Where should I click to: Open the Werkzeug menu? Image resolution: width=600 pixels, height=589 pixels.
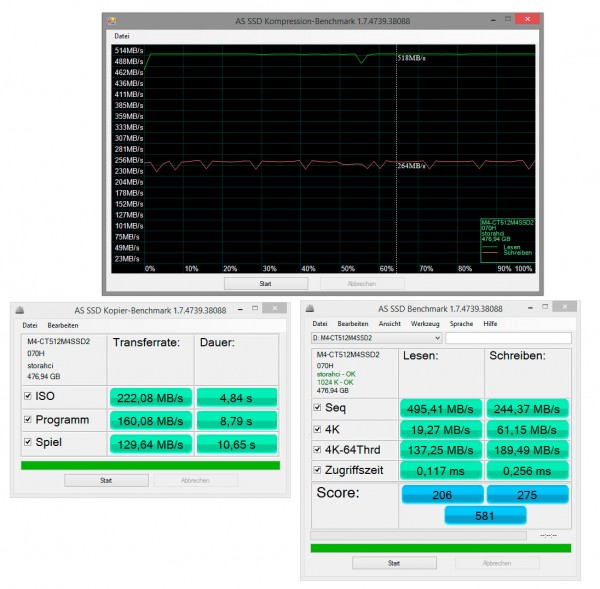(x=425, y=324)
